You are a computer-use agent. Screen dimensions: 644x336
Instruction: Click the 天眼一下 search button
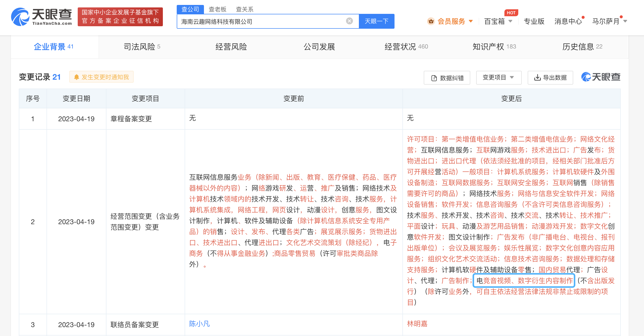click(x=376, y=21)
